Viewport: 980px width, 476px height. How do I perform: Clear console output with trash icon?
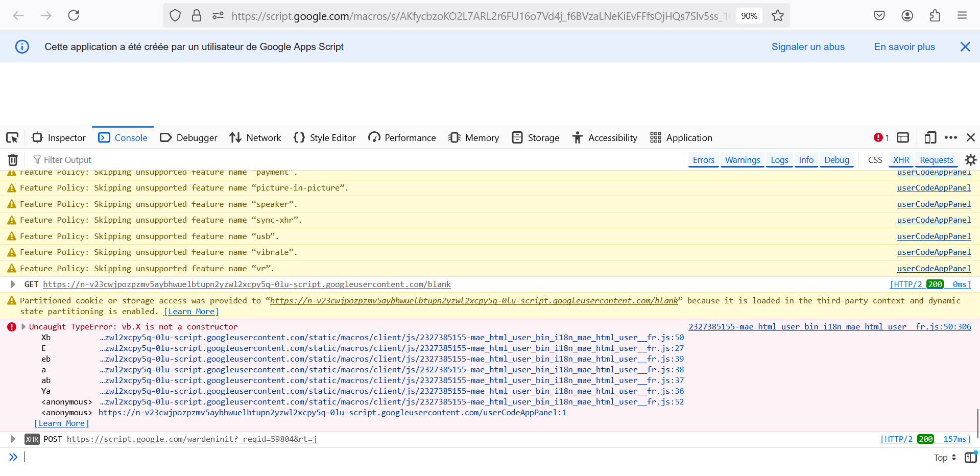coord(13,160)
